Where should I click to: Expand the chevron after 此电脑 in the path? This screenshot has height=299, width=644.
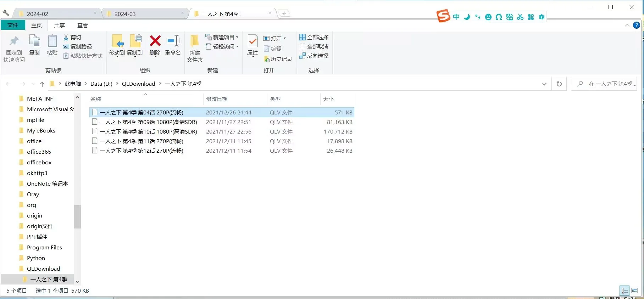coord(86,84)
